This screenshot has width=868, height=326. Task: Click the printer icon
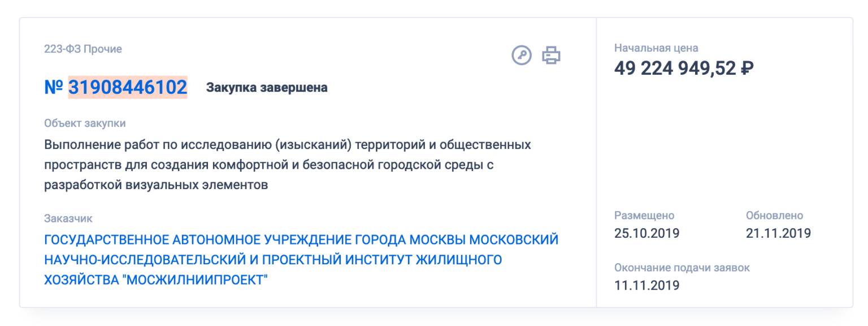coord(552,55)
